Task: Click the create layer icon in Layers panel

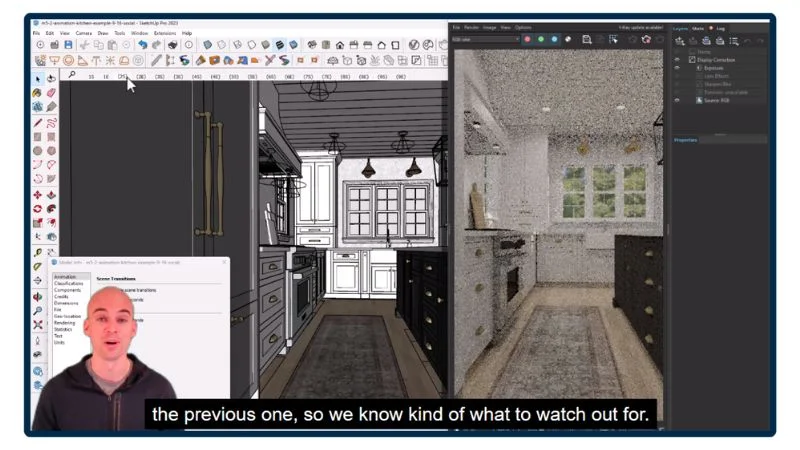Action: click(680, 41)
